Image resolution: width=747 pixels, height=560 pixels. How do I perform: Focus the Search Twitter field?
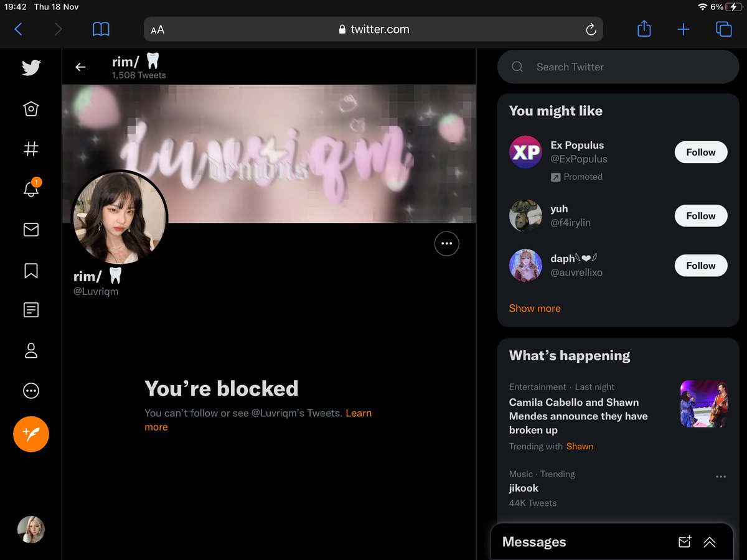[x=618, y=67]
